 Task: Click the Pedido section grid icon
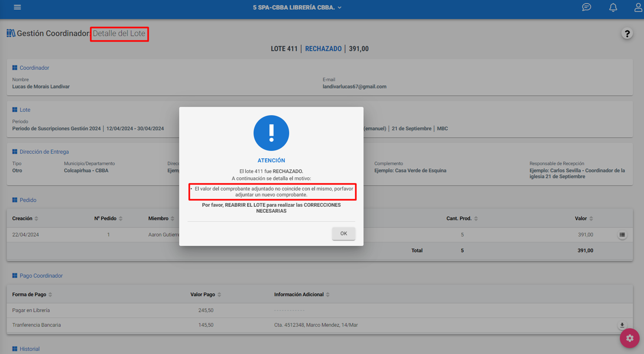pyautogui.click(x=15, y=200)
